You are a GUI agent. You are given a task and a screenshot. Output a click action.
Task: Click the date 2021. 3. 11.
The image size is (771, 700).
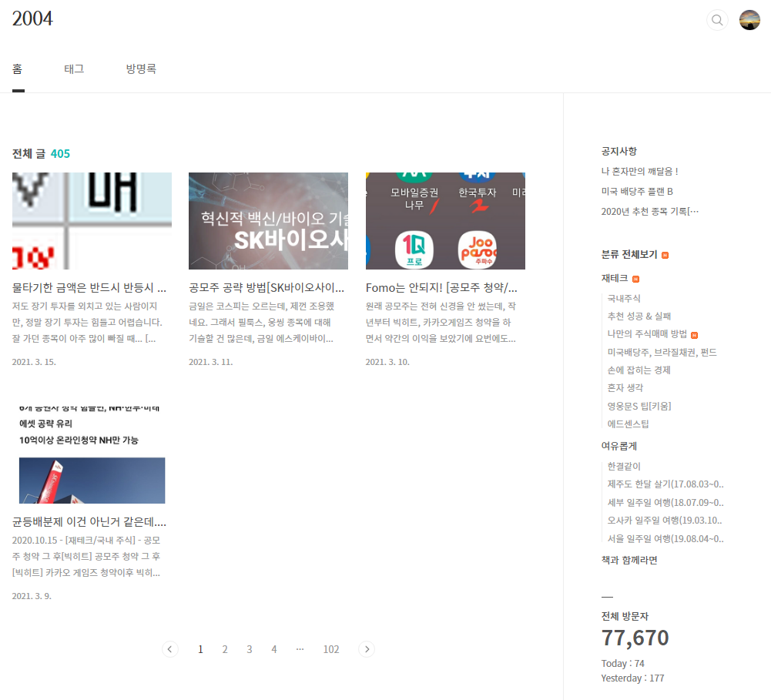(x=211, y=362)
